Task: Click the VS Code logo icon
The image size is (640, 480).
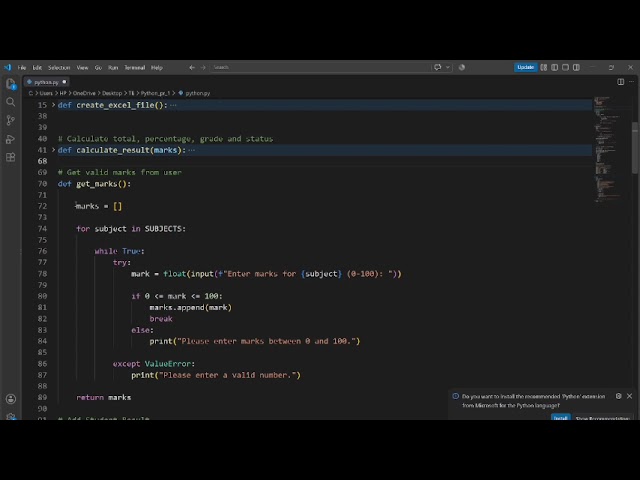Action: pos(7,67)
